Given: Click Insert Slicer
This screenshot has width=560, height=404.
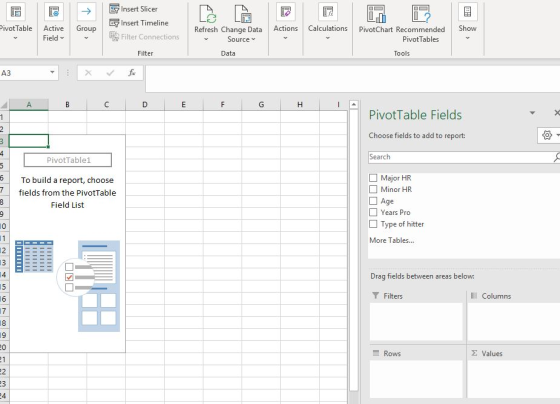Looking at the screenshot, I should [x=134, y=9].
